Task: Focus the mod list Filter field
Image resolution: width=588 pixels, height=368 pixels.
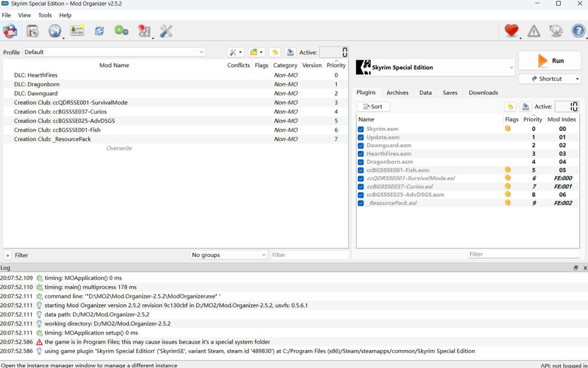Action: pos(310,255)
